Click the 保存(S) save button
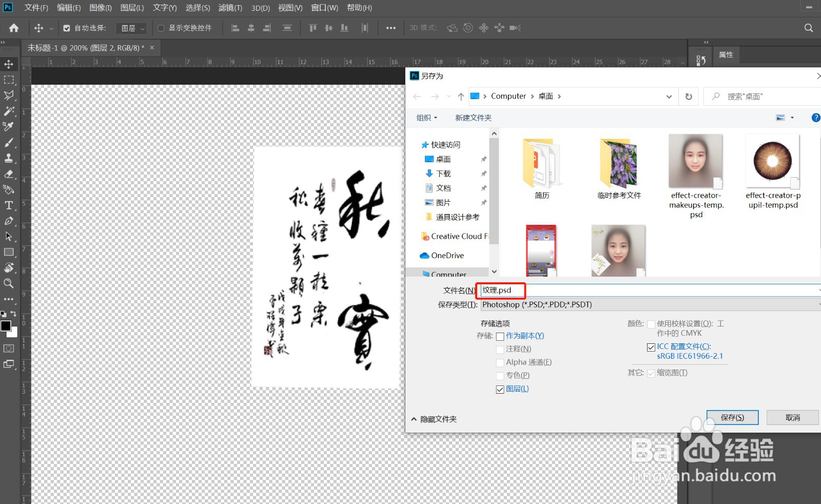 coord(732,418)
